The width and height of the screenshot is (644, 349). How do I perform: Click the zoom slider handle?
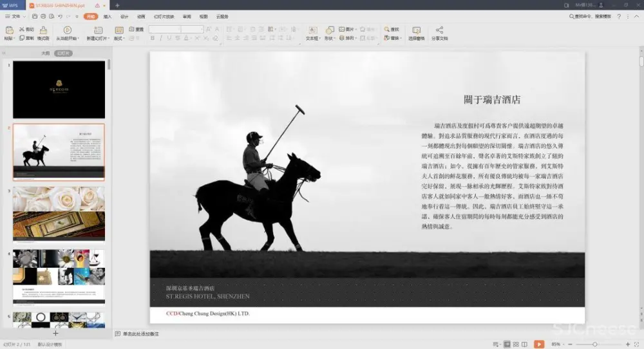point(594,344)
